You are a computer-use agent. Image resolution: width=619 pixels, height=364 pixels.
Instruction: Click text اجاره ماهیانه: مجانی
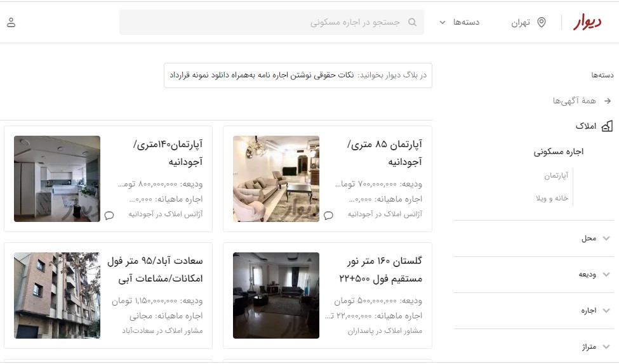pyautogui.click(x=166, y=316)
